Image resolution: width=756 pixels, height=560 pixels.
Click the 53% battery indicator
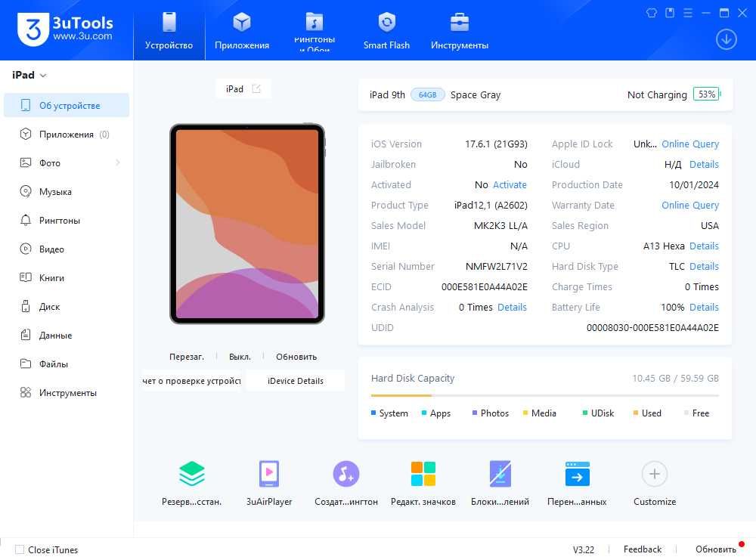(x=706, y=94)
